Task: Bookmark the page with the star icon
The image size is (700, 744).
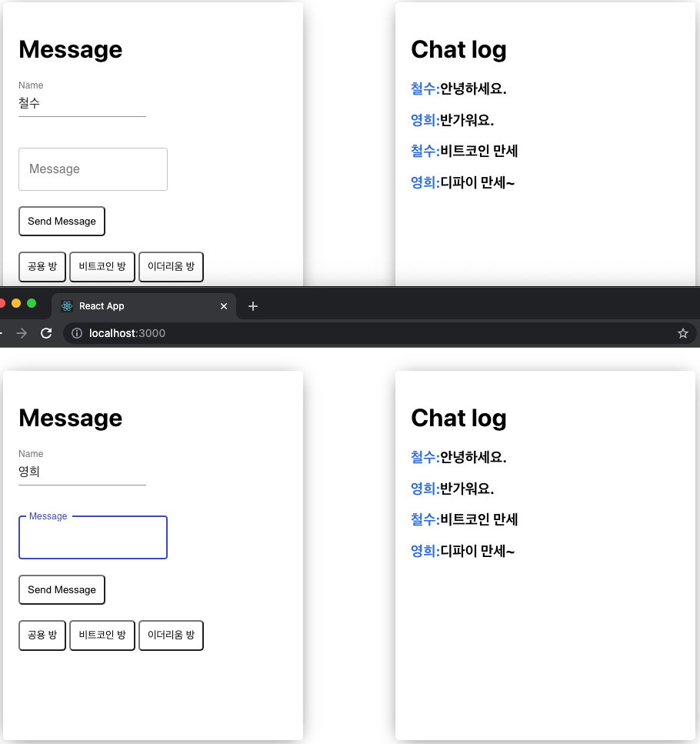Action: coord(683,333)
